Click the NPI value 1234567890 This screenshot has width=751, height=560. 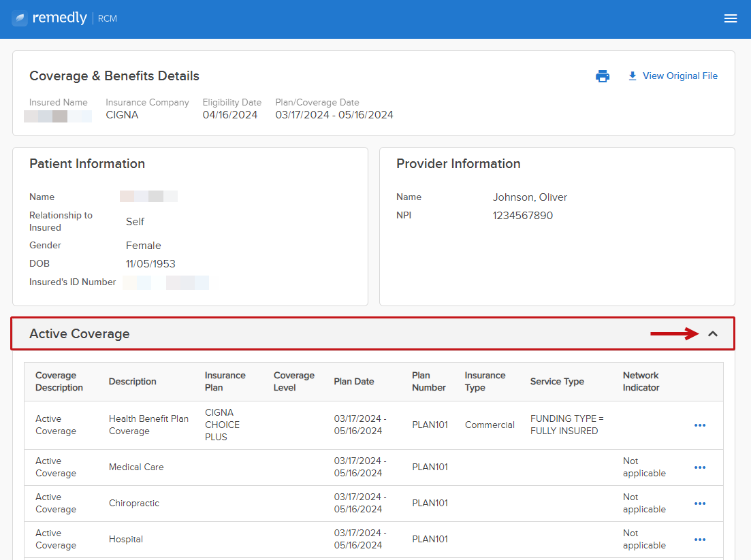click(522, 216)
